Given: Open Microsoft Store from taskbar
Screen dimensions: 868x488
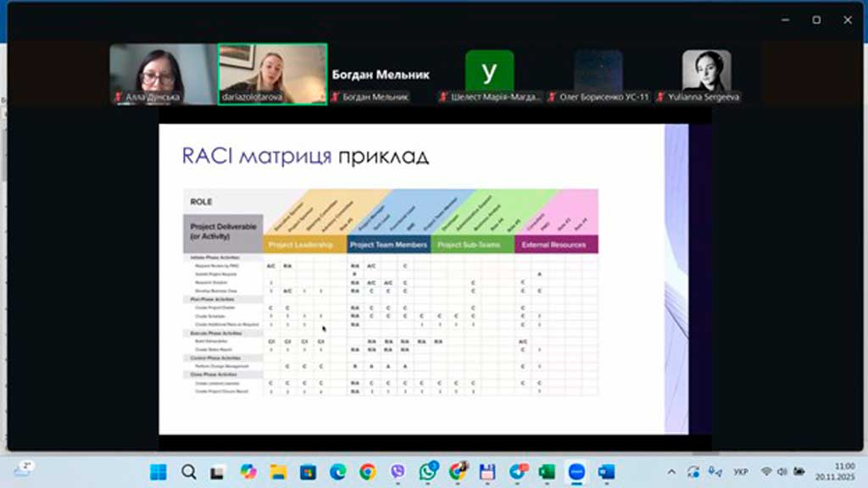Looking at the screenshot, I should coord(308,471).
